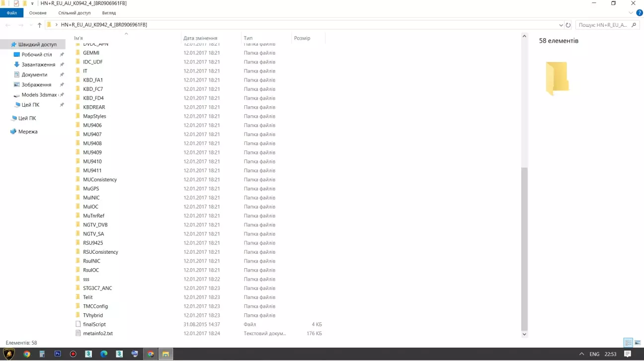This screenshot has width=644, height=362.
Task: Click the search box for this folder
Action: coord(603,25)
